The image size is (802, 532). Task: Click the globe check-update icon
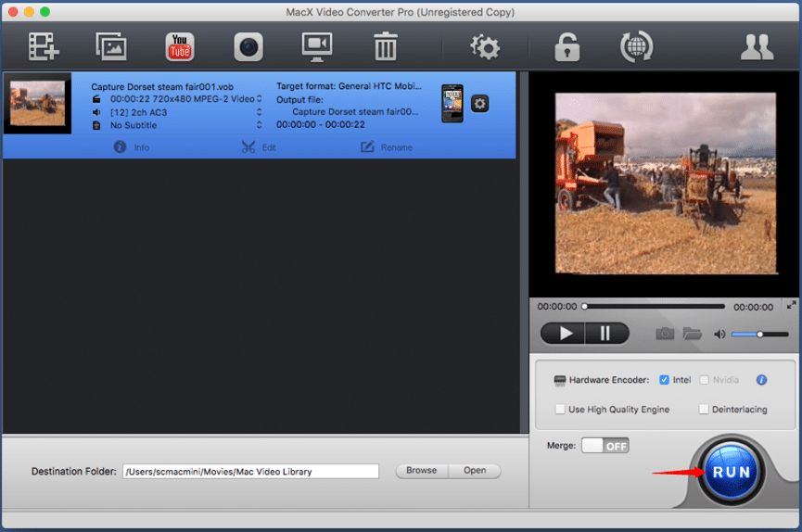636,46
